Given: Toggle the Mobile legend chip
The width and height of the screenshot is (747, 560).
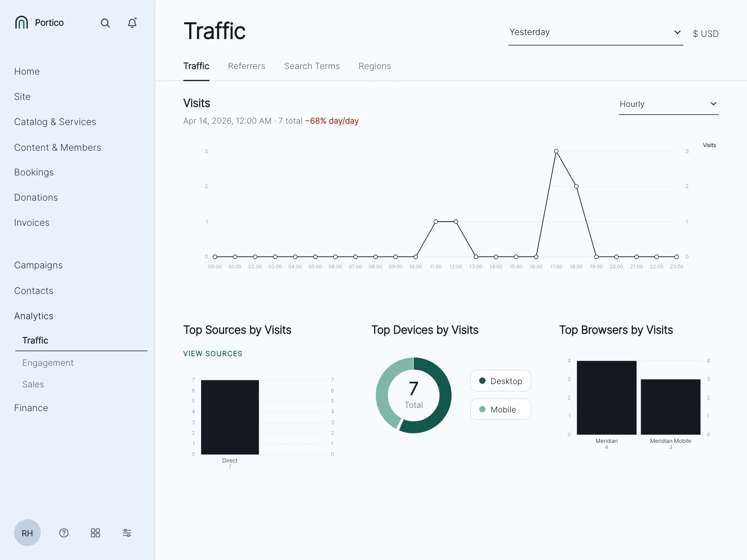Looking at the screenshot, I should click(500, 409).
